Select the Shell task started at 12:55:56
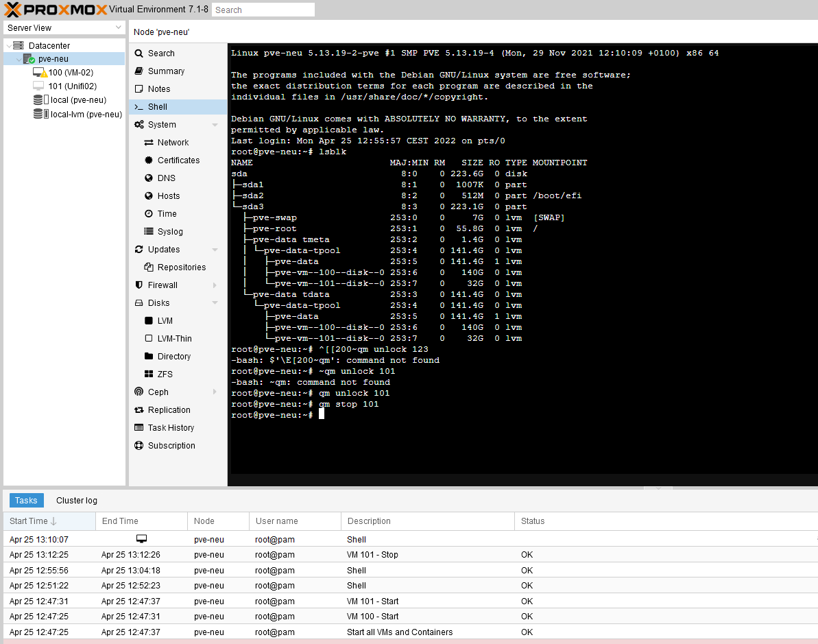The height and width of the screenshot is (644, 818). (x=411, y=570)
